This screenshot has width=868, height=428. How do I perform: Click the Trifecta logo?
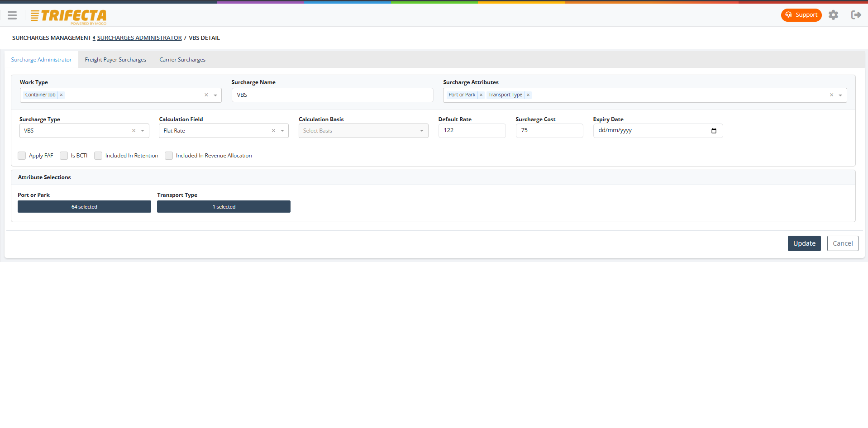[x=68, y=17]
